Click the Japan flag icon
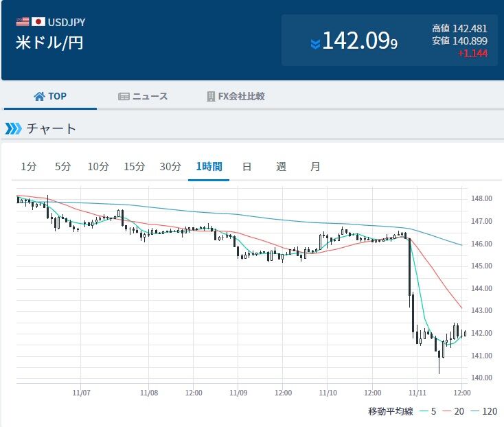This screenshot has height=427, width=504. tap(38, 22)
